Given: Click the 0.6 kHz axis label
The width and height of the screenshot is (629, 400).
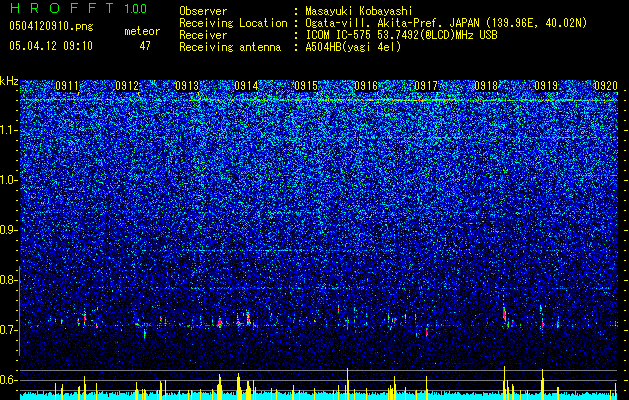Looking at the screenshot, I should 8,380.
